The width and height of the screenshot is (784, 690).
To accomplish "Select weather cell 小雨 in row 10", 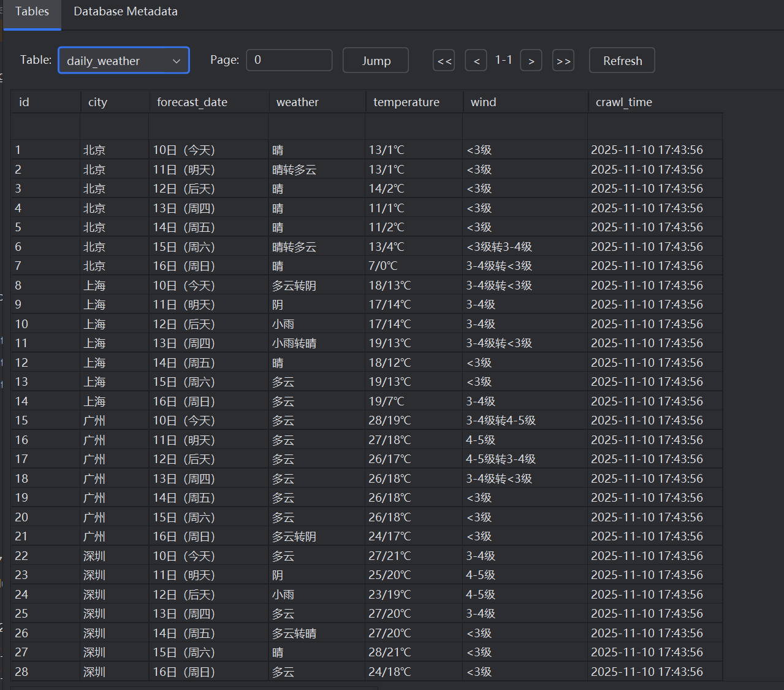I will (317, 324).
